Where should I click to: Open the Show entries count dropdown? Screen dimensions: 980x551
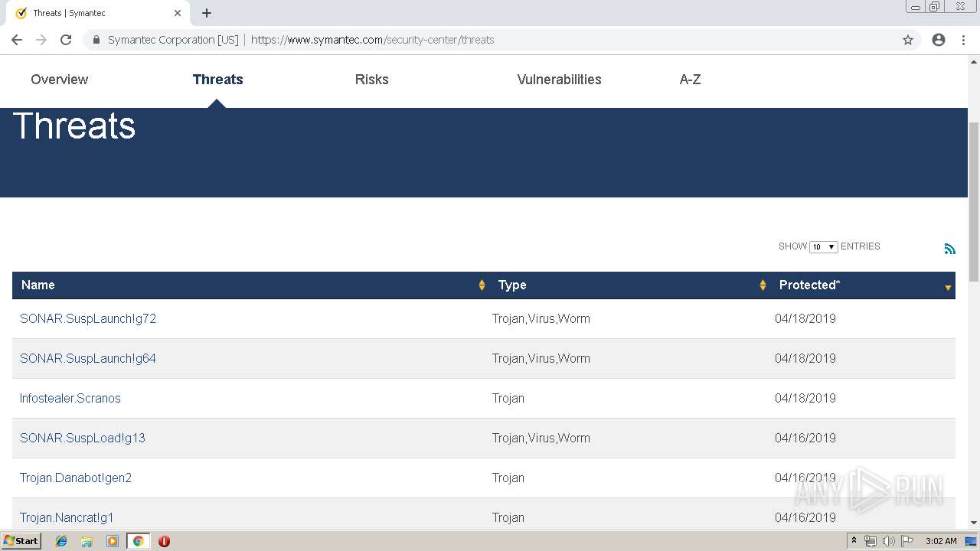pos(823,246)
